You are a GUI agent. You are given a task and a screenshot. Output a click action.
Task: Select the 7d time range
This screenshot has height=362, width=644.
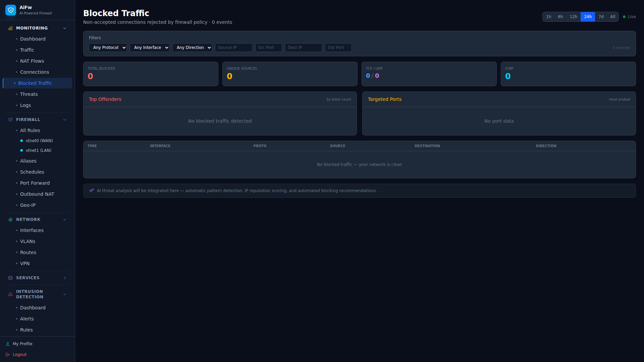pyautogui.click(x=601, y=17)
